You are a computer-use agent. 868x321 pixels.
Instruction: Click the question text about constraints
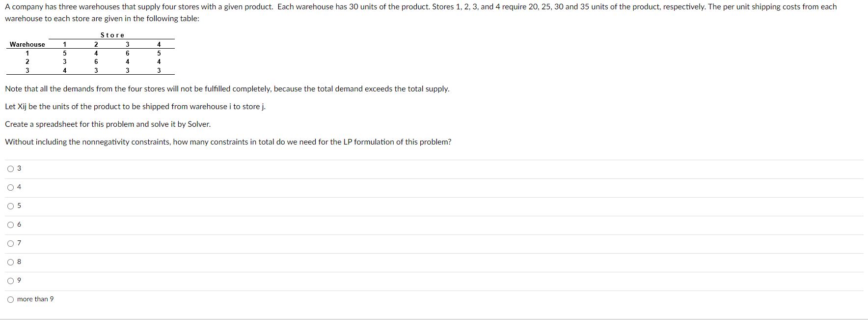[227, 142]
